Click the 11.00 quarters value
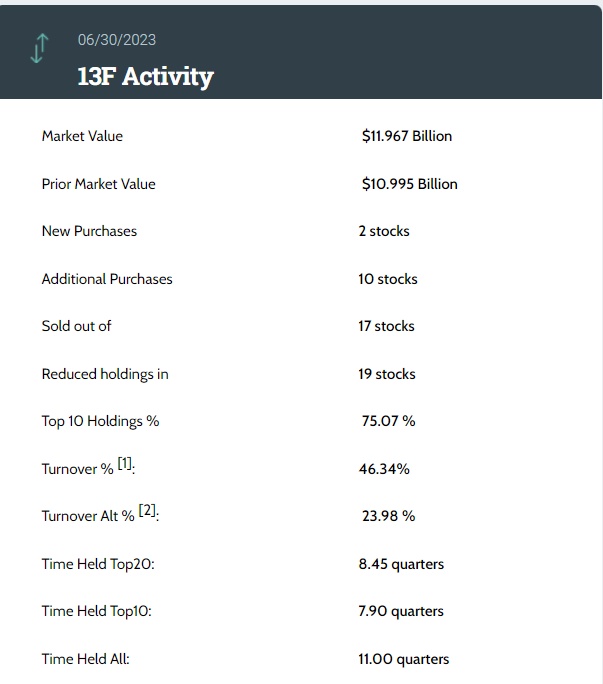Image resolution: width=603 pixels, height=684 pixels. [404, 659]
